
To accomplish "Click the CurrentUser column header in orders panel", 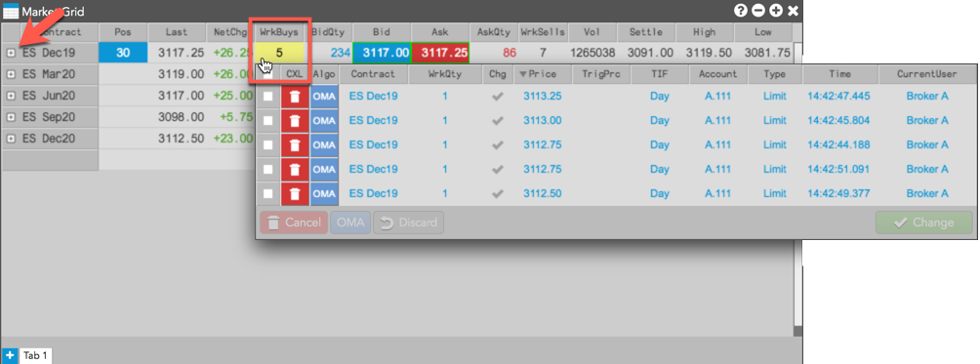I will pos(927,74).
